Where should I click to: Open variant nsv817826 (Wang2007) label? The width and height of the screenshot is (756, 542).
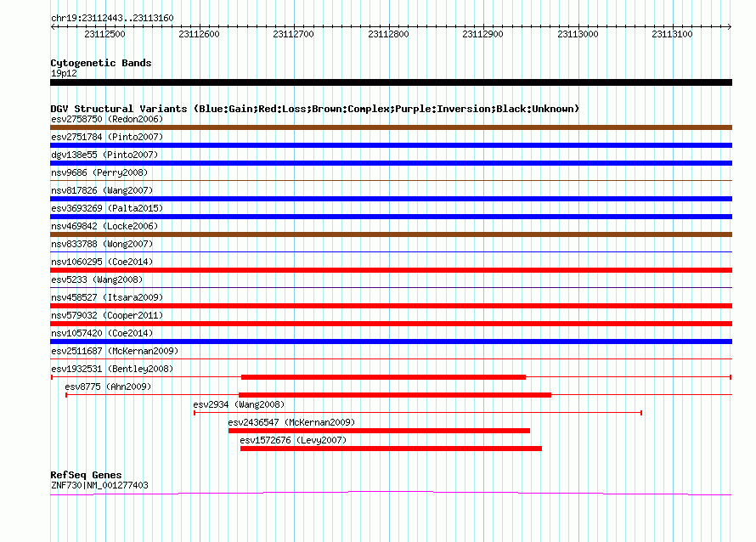pos(102,190)
